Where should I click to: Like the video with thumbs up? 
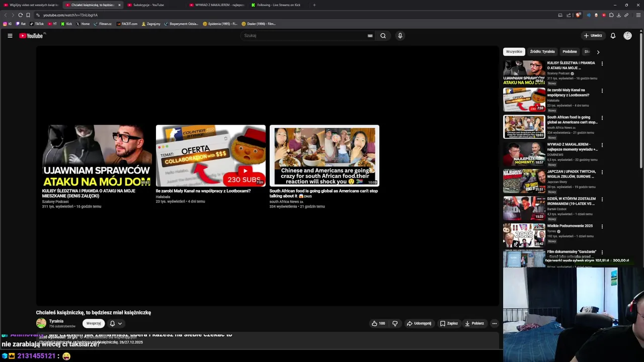tap(378, 323)
